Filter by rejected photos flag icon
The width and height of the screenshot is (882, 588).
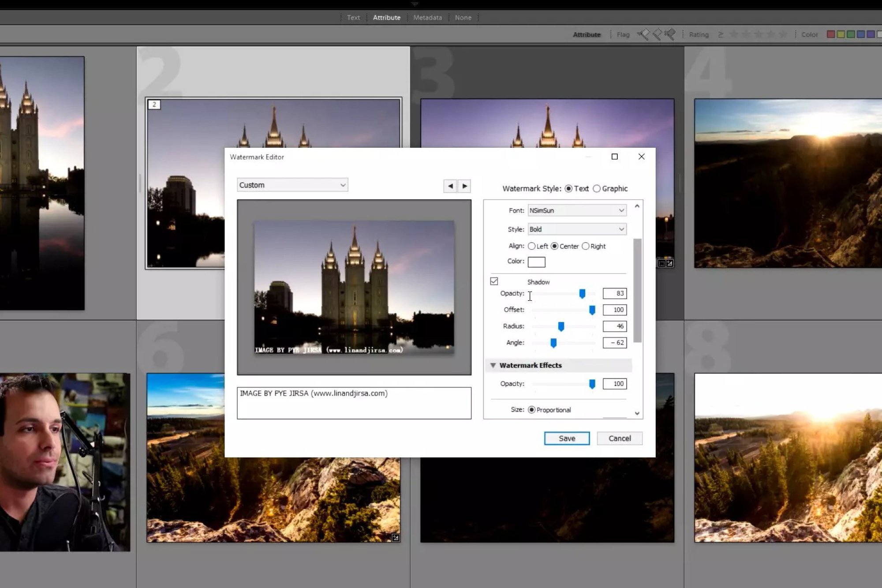point(669,34)
